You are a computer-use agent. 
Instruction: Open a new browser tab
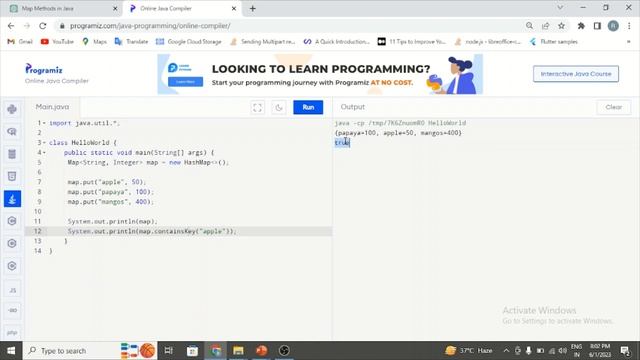pyautogui.click(x=253, y=8)
